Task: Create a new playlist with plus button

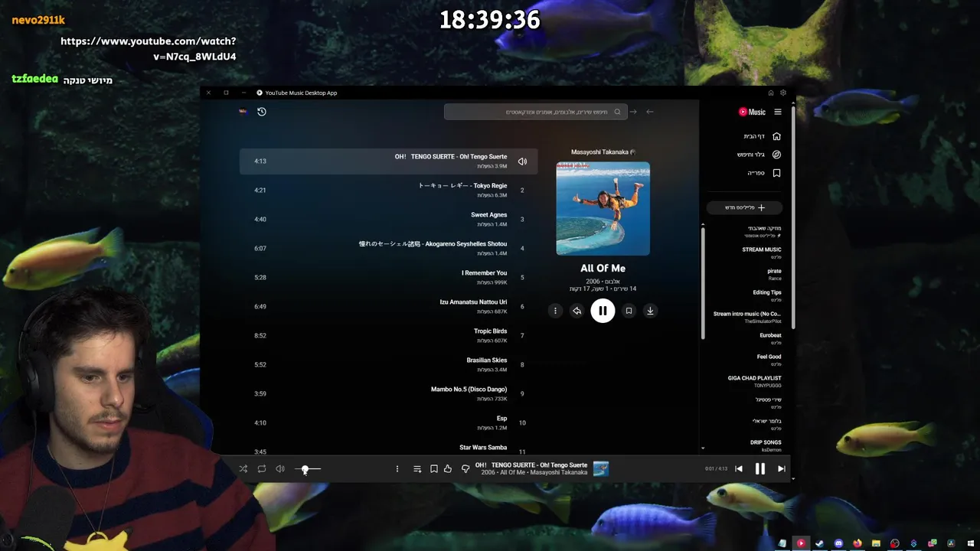Action: click(745, 207)
